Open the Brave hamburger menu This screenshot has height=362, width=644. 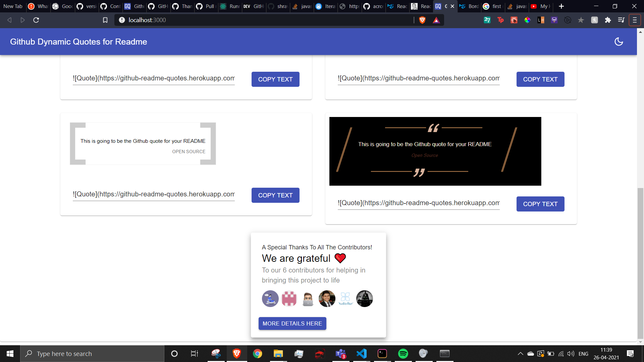[x=635, y=20]
